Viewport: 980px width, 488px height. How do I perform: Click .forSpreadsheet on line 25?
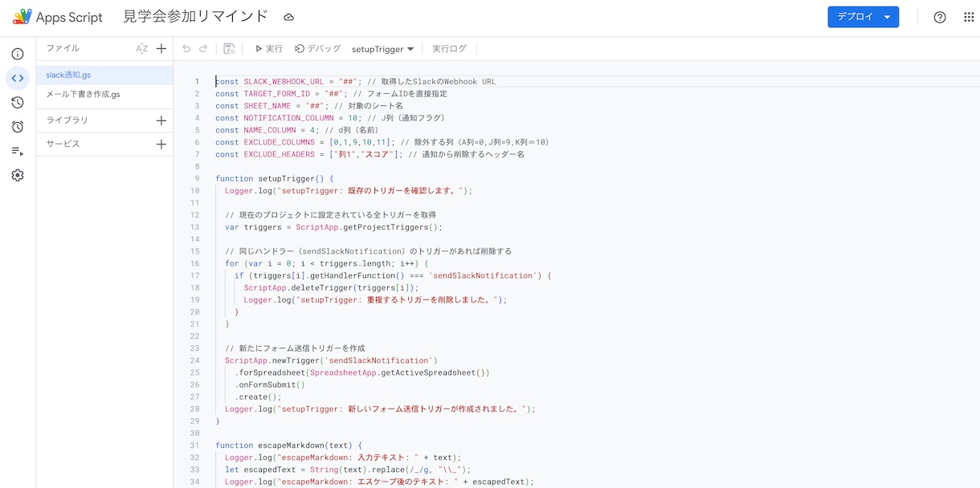272,372
